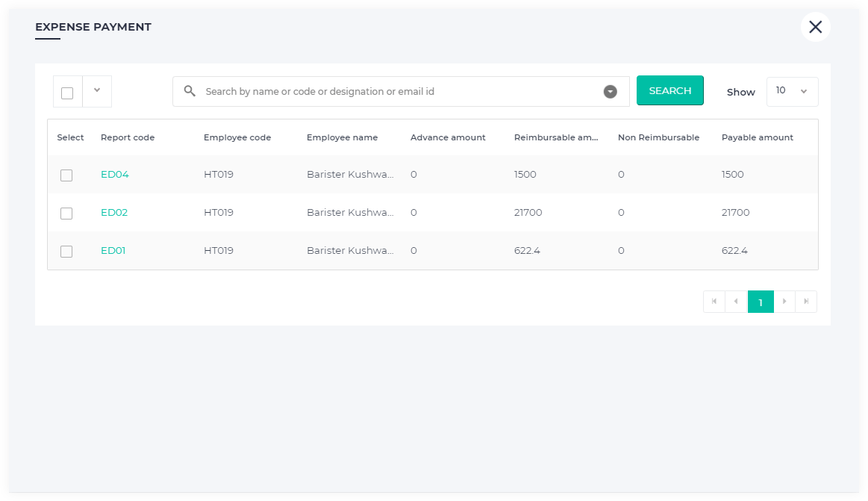This screenshot has width=868, height=501.
Task: Open report ED01 link
Action: tap(113, 251)
